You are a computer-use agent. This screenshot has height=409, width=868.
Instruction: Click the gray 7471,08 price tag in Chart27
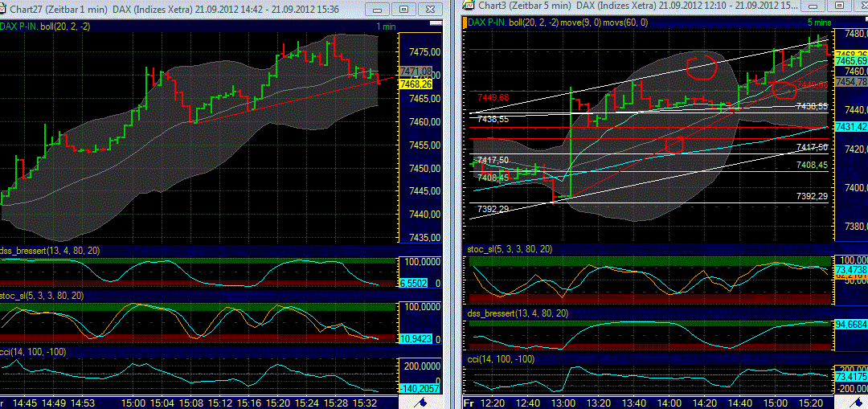[x=416, y=71]
